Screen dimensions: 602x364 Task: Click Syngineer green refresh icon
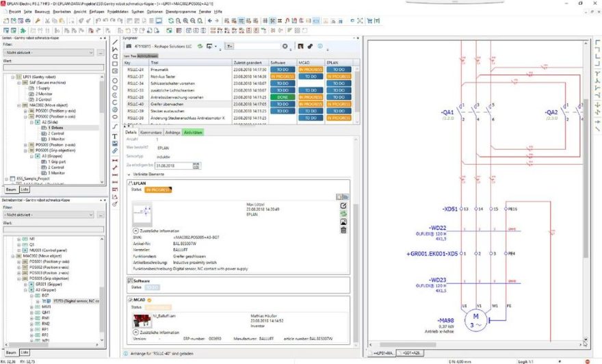click(200, 46)
